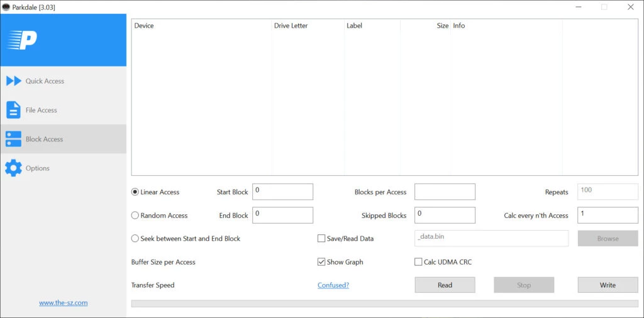Focus the Blocks per Access field
Viewport: 644px width, 318px height.
(445, 192)
